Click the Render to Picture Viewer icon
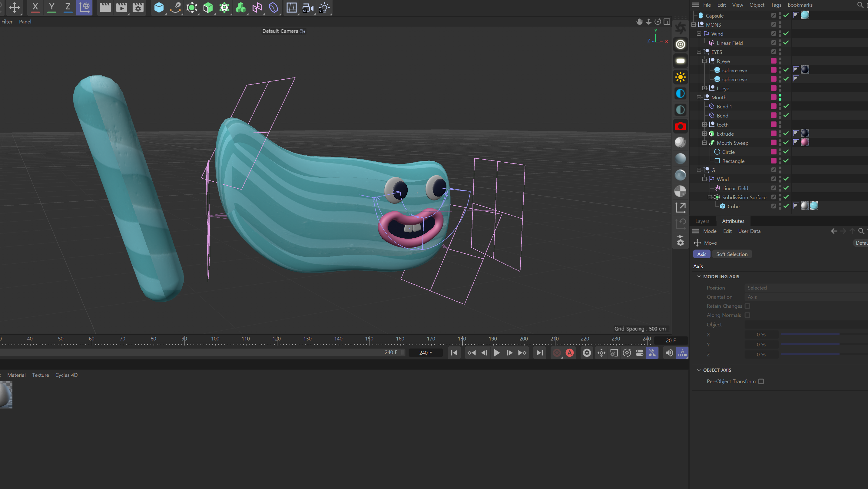The height and width of the screenshot is (489, 868). pyautogui.click(x=121, y=7)
